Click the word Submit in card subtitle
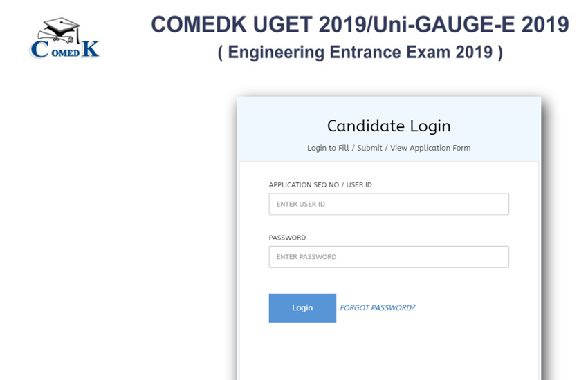This screenshot has width=588, height=380. [x=369, y=148]
